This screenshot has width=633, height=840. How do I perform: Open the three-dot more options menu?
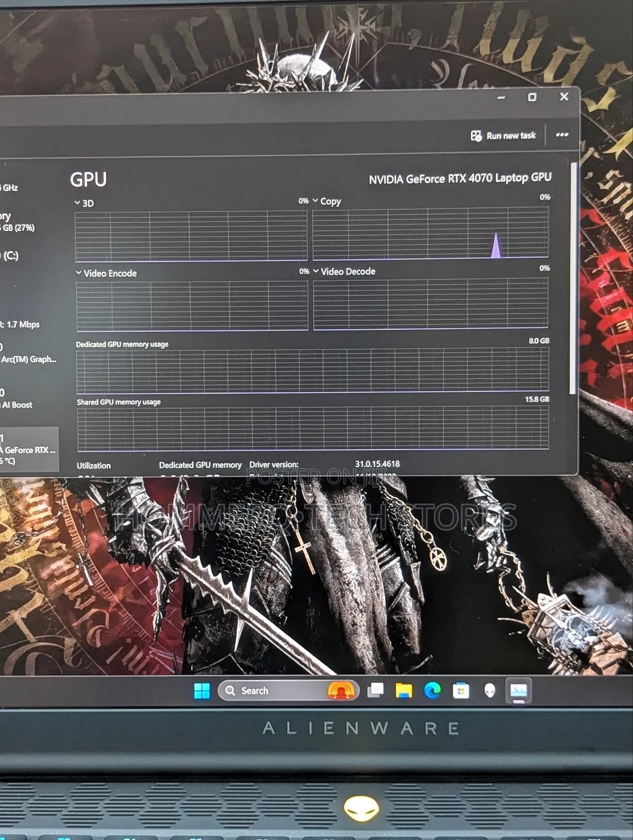(562, 135)
